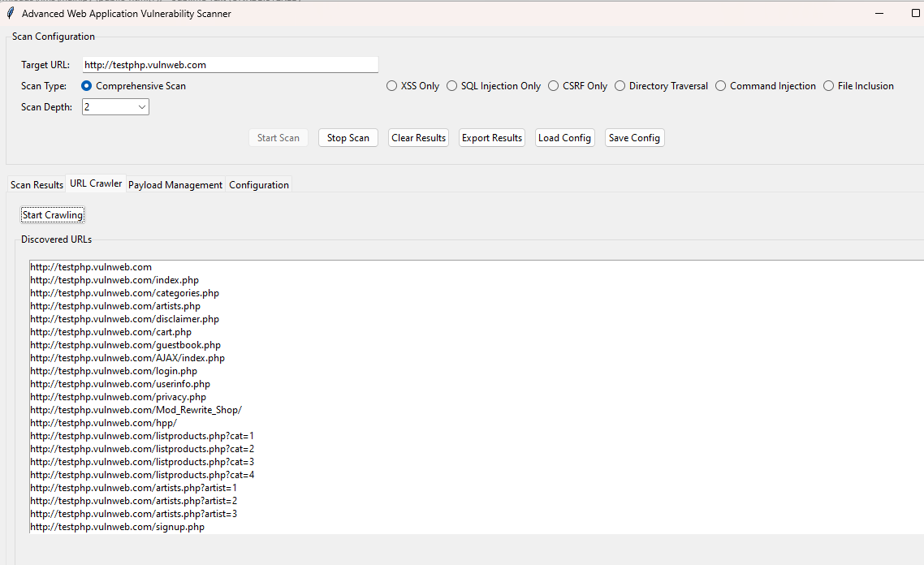This screenshot has width=924, height=565.
Task: Go to the Configuration tab
Action: pos(259,185)
